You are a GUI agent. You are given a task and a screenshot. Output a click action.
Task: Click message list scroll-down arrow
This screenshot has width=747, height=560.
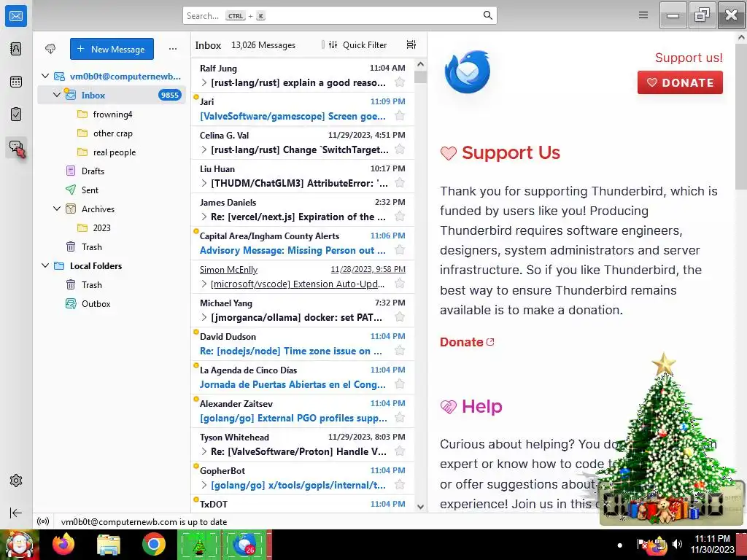click(x=421, y=507)
